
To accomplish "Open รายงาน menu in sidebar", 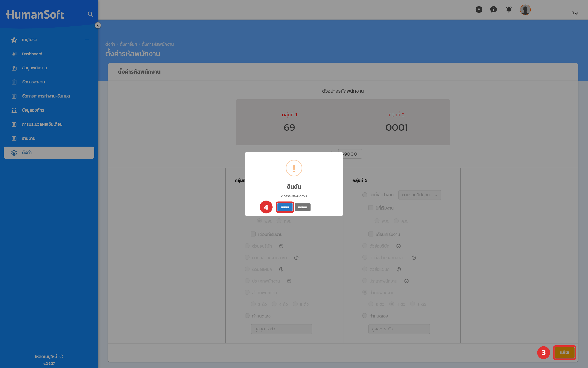I will pos(49,138).
